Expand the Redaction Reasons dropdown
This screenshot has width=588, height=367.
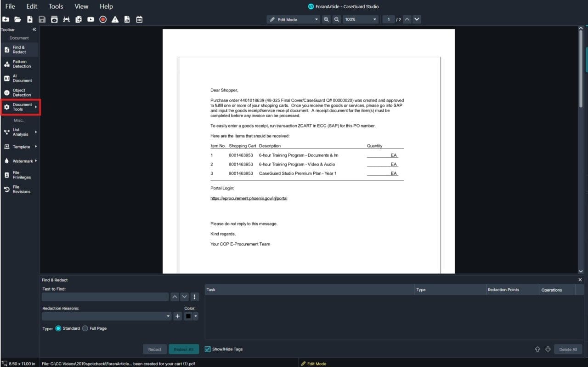pos(168,316)
